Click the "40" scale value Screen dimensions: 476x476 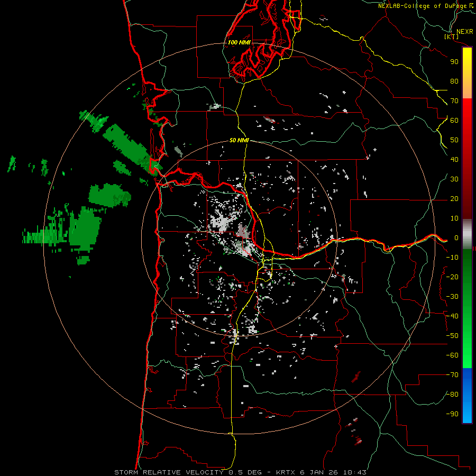pos(454,160)
